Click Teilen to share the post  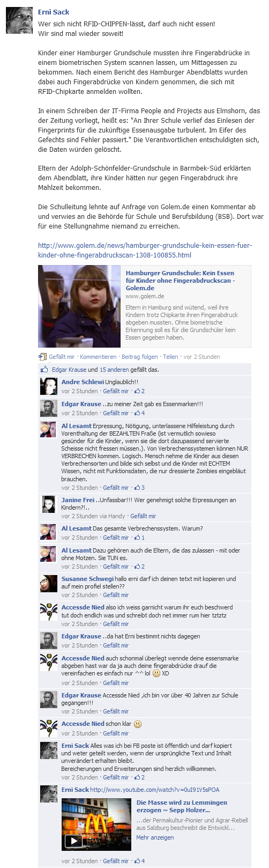pos(170,357)
